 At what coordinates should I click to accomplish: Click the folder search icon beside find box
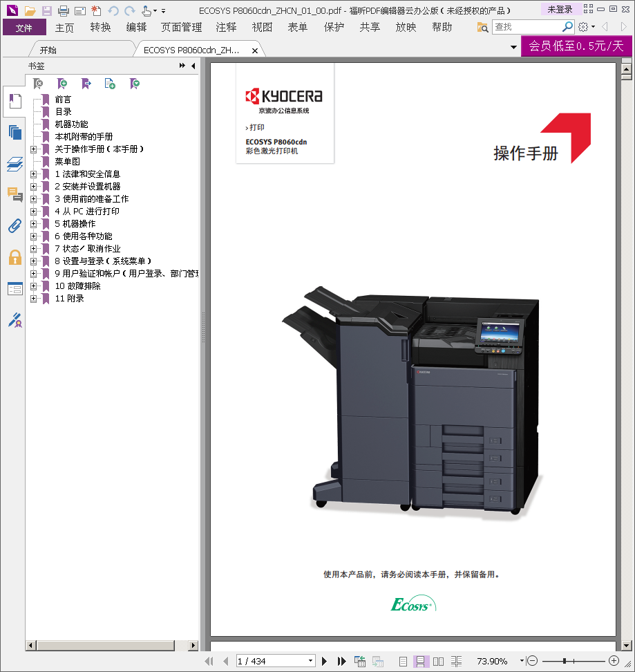click(x=482, y=28)
